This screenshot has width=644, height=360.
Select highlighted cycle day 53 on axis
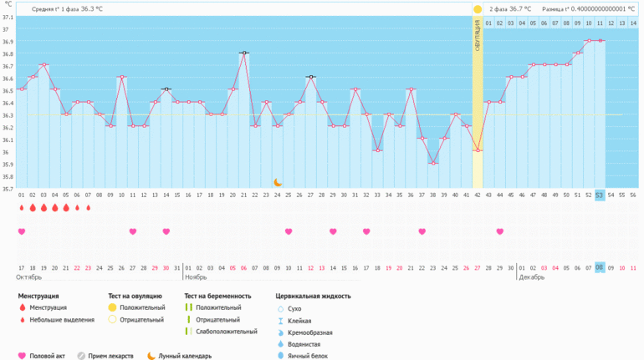(600, 195)
